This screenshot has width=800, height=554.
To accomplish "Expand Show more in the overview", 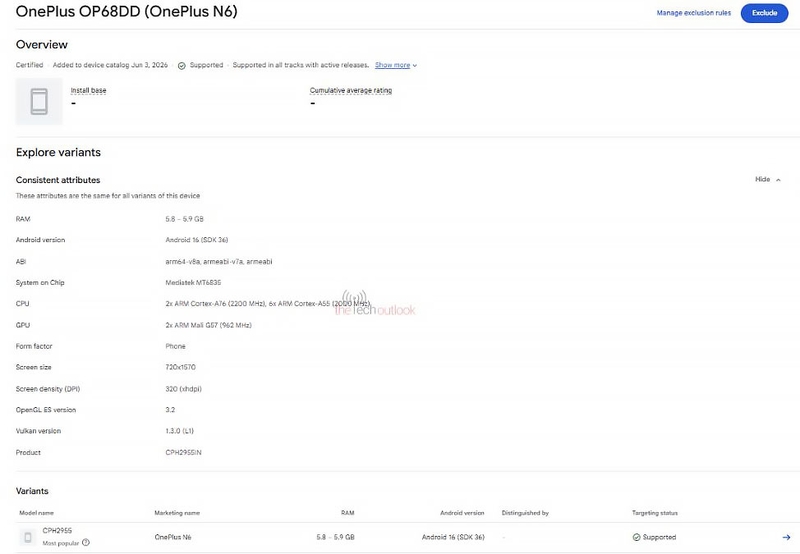I will pos(396,65).
